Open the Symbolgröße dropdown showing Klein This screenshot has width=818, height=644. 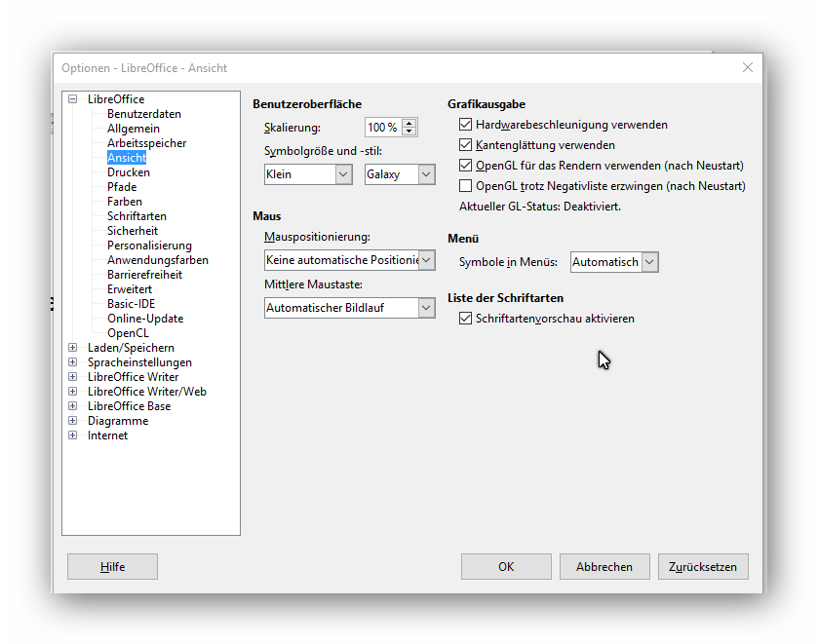pyautogui.click(x=308, y=174)
